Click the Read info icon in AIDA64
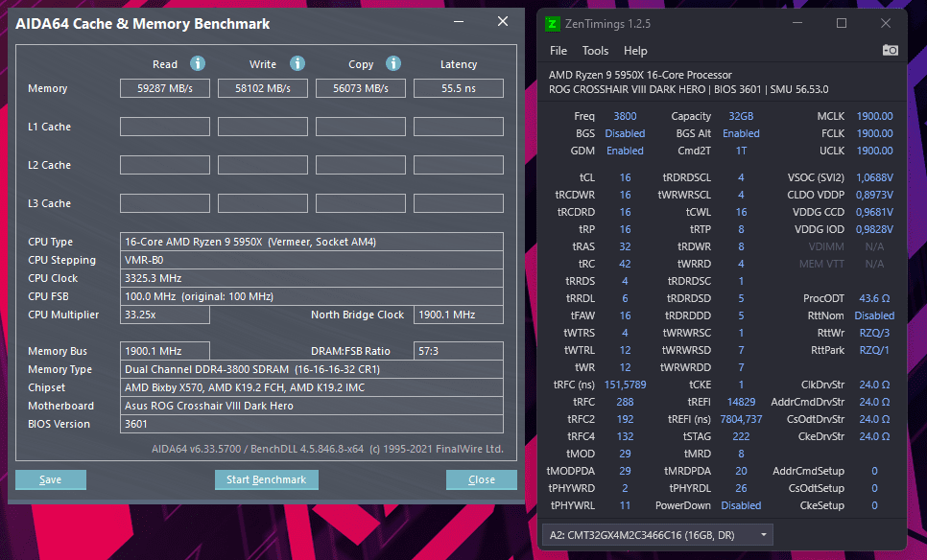 click(x=198, y=63)
